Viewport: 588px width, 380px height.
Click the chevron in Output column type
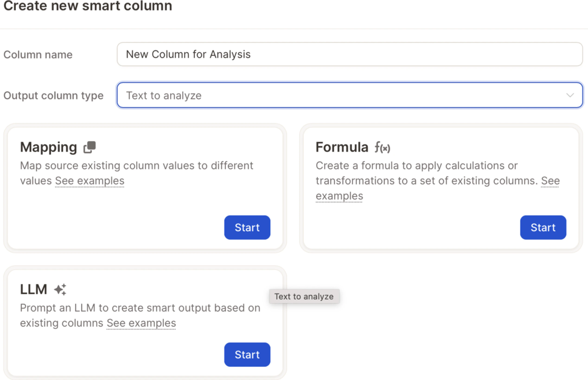pyautogui.click(x=570, y=95)
